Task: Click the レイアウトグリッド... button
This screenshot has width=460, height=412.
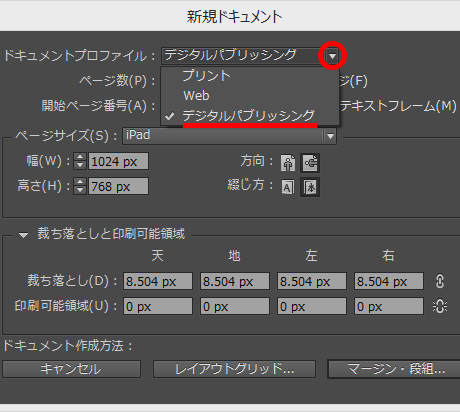Action: coord(234,369)
